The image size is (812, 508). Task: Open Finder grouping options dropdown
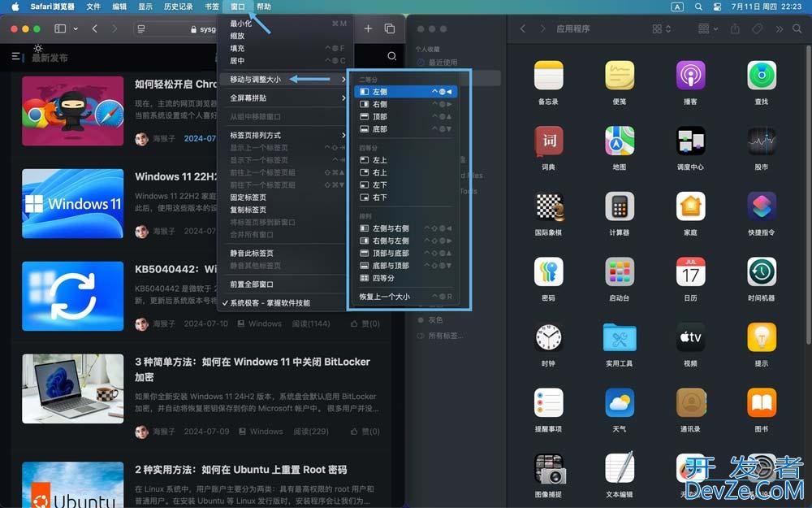tap(708, 28)
